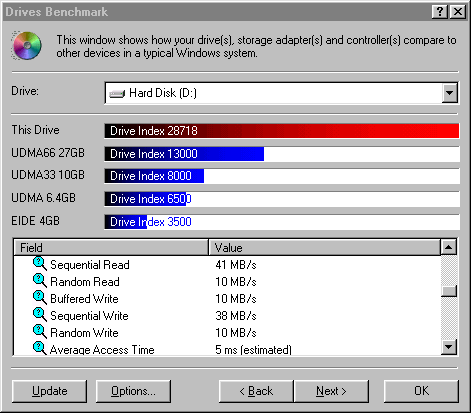The height and width of the screenshot is (413, 471).
Task: Advance with the Next button
Action: coord(331,391)
